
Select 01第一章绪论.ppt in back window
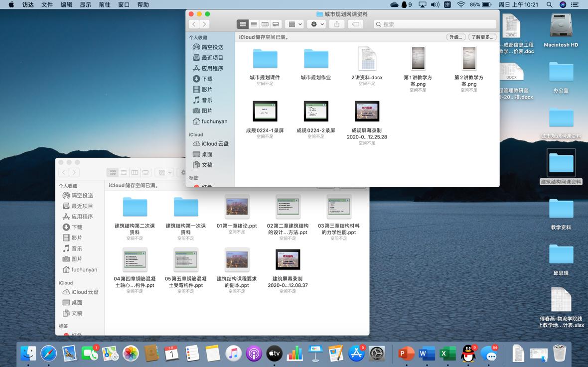(x=237, y=208)
